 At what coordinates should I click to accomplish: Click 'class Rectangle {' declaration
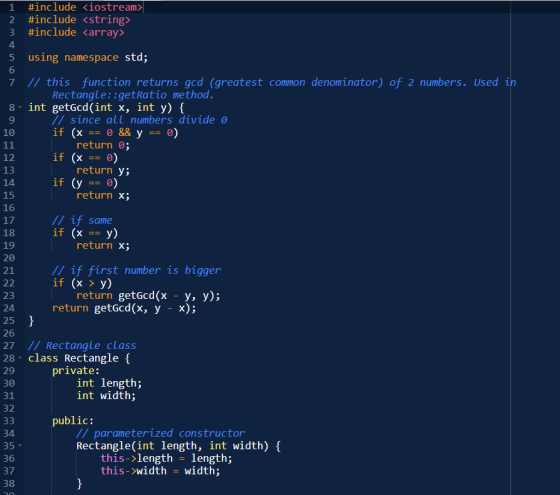[x=79, y=358]
